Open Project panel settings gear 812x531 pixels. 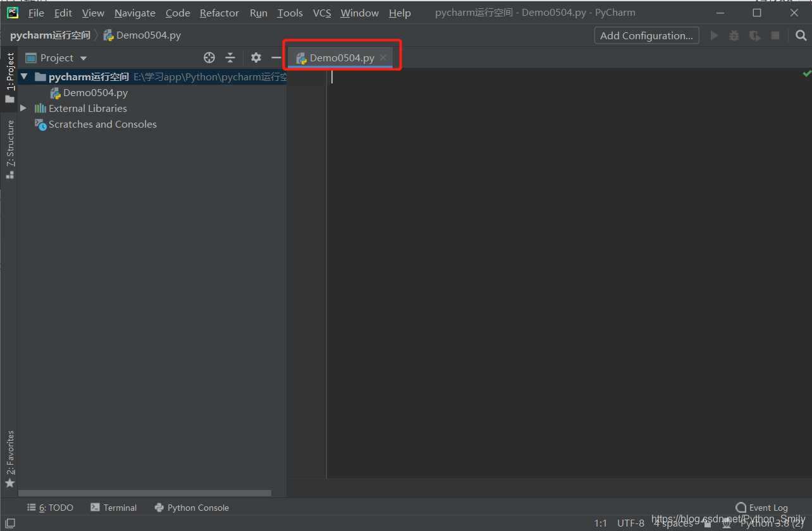point(255,58)
